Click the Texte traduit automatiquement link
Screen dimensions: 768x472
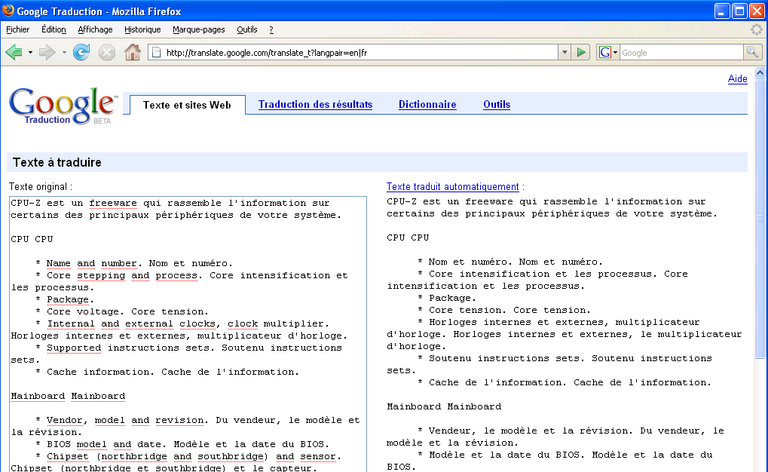coord(452,187)
